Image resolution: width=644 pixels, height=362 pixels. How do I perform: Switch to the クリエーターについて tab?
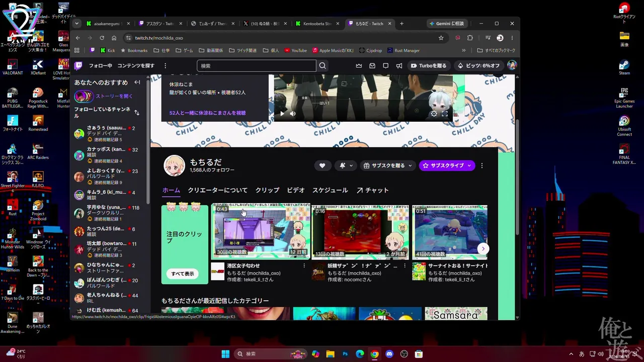pyautogui.click(x=217, y=191)
